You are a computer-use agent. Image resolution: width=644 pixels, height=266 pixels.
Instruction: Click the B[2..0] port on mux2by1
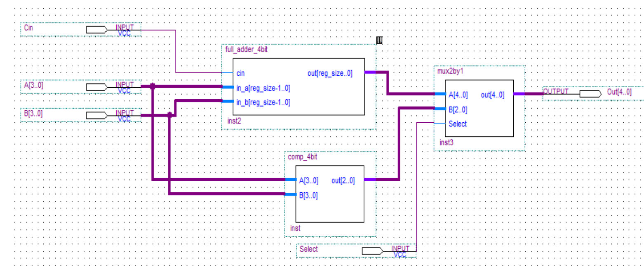458,110
